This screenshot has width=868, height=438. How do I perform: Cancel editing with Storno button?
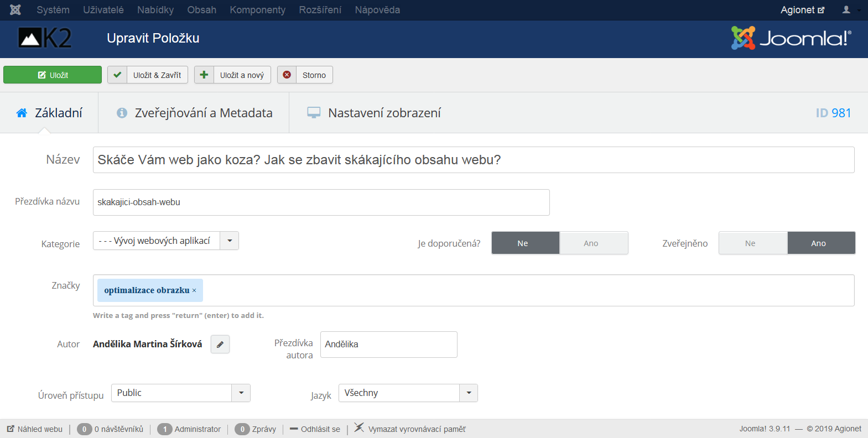tap(305, 75)
